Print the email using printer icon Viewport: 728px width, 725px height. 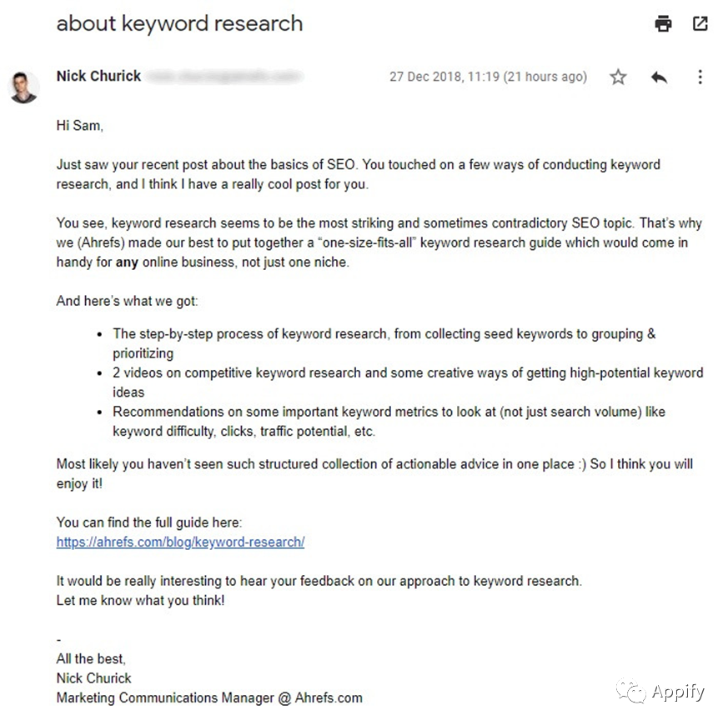point(662,23)
